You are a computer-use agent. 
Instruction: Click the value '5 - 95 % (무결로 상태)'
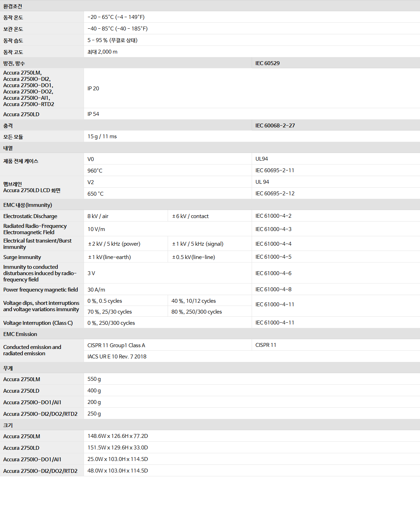[x=112, y=40]
